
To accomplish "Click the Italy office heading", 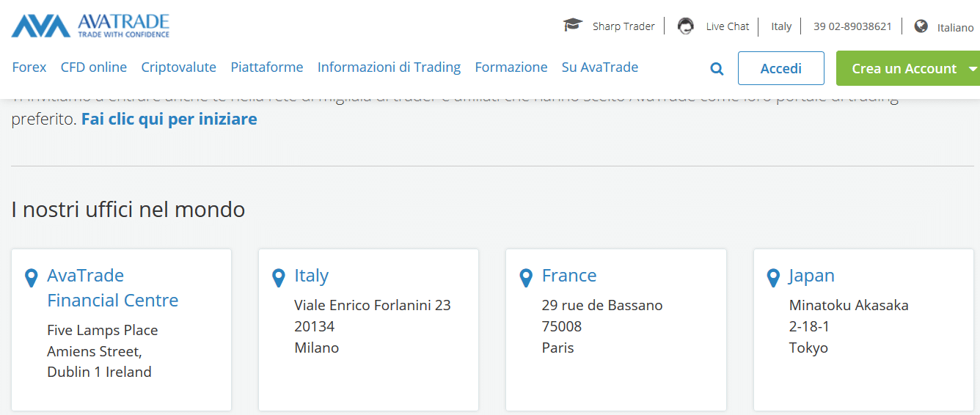I will coord(312,276).
